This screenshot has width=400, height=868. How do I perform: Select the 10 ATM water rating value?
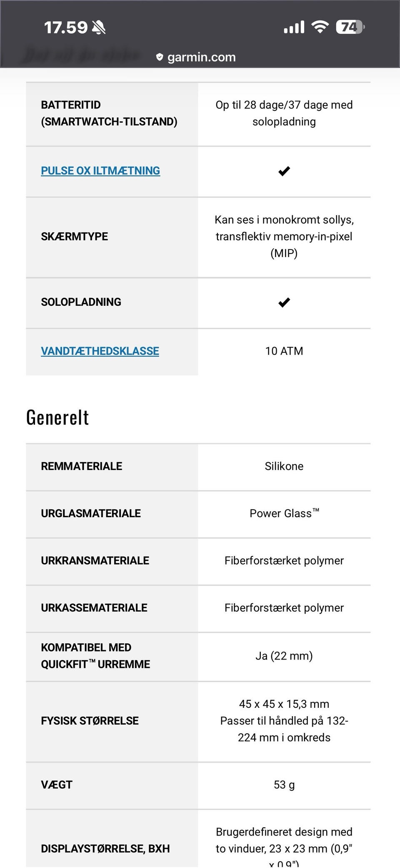point(284,351)
